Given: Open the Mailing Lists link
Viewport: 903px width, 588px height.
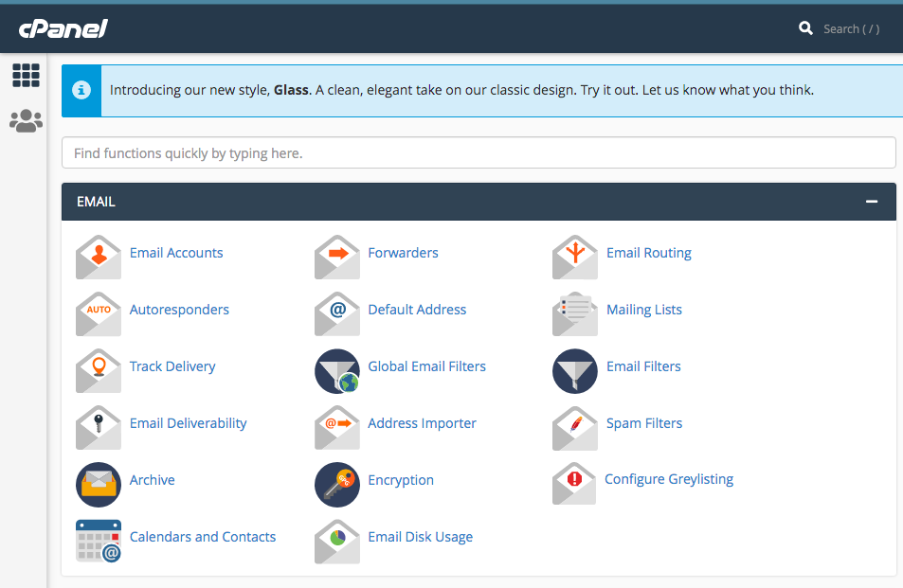Looking at the screenshot, I should (643, 310).
